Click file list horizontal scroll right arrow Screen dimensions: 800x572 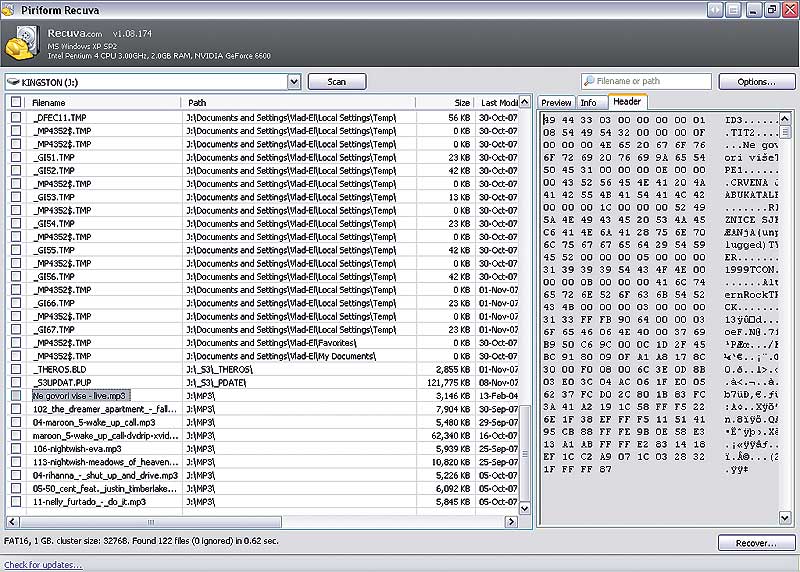point(511,521)
